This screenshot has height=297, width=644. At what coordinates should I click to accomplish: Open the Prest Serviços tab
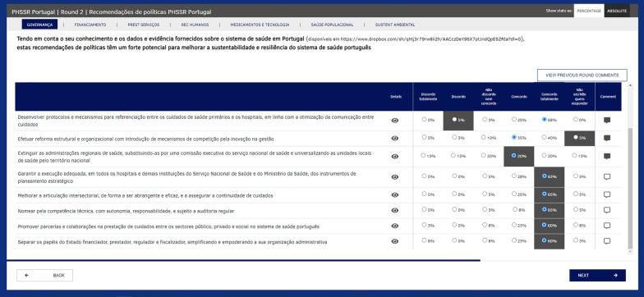pyautogui.click(x=143, y=25)
